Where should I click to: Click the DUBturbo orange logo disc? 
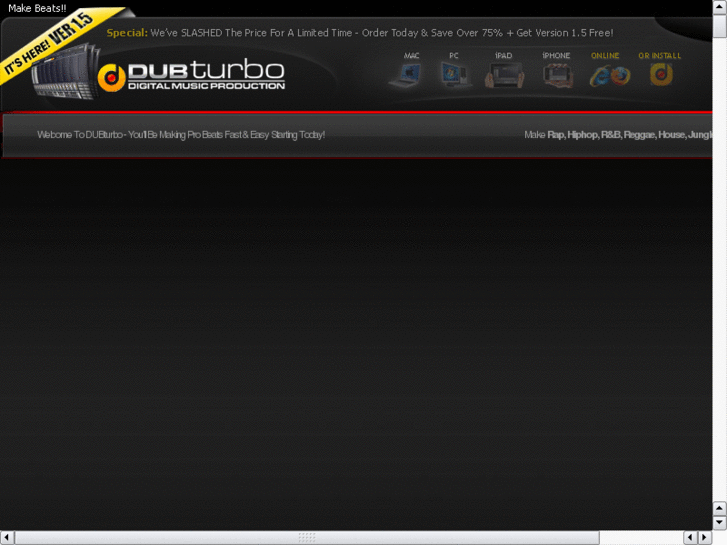click(111, 77)
